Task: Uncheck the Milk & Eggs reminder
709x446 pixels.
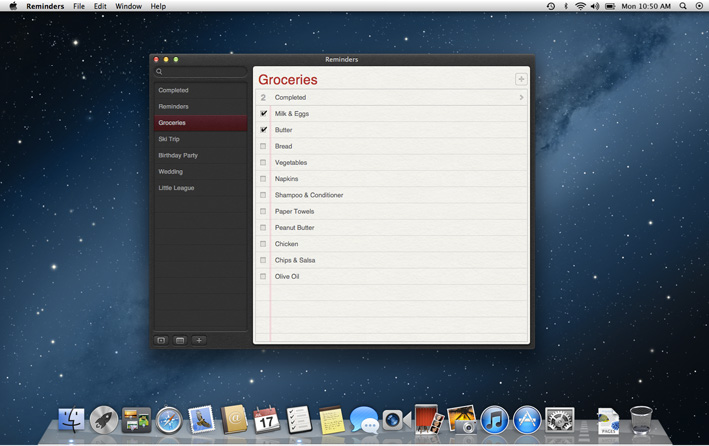Action: (264, 114)
